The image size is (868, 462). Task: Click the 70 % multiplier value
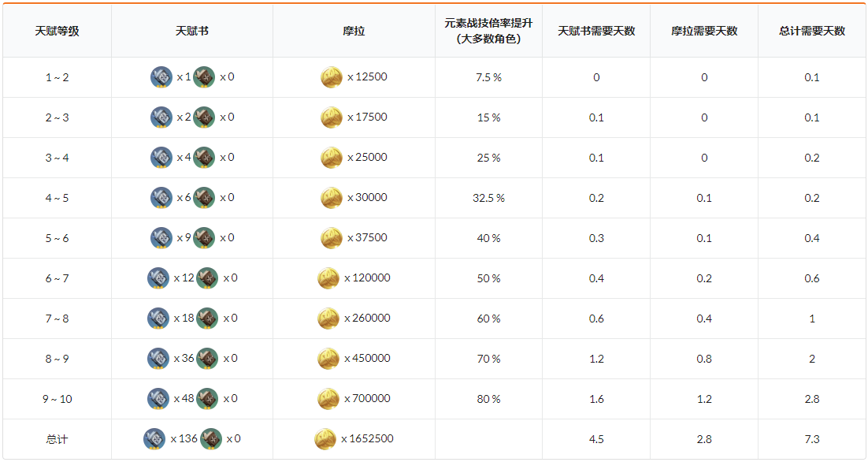pos(488,359)
